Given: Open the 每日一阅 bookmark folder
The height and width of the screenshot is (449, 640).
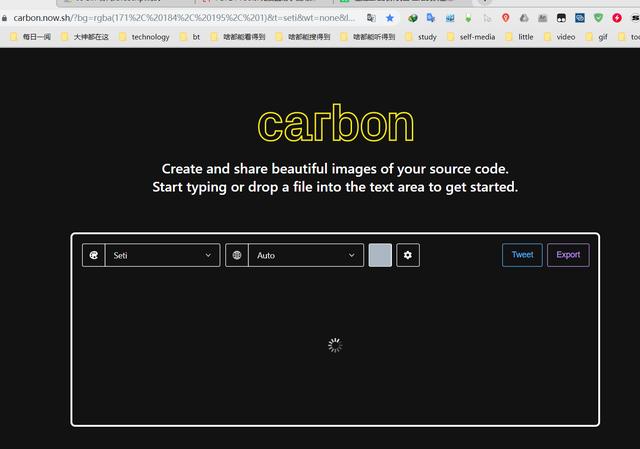Looking at the screenshot, I should click(x=31, y=37).
